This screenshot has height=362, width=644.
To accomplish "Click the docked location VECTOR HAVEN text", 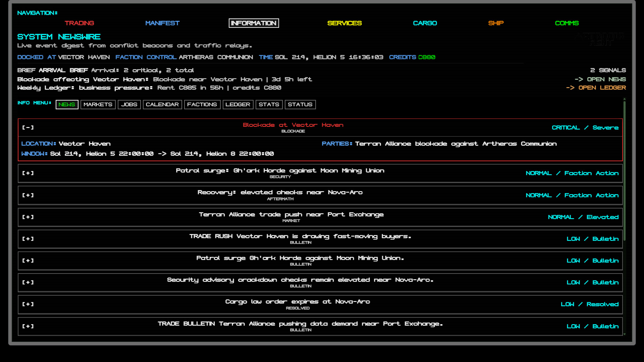I will (84, 57).
